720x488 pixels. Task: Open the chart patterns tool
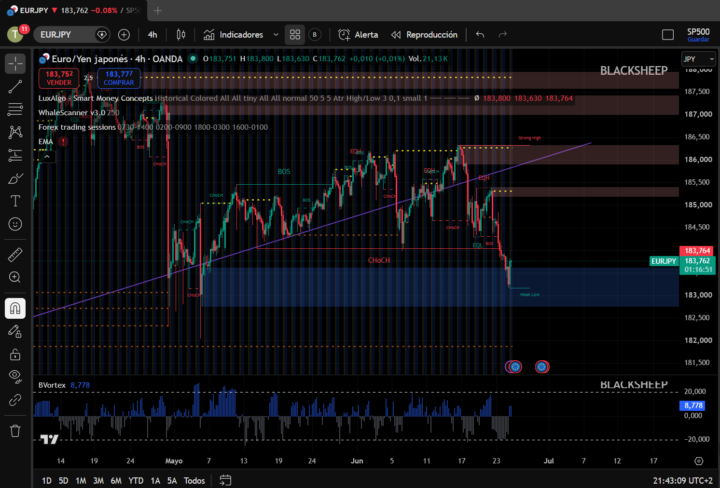point(15,132)
